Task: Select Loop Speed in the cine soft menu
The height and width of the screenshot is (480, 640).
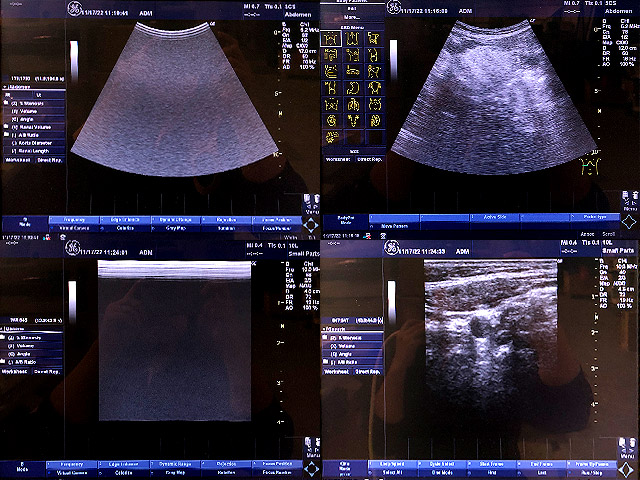Action: pyautogui.click(x=392, y=464)
